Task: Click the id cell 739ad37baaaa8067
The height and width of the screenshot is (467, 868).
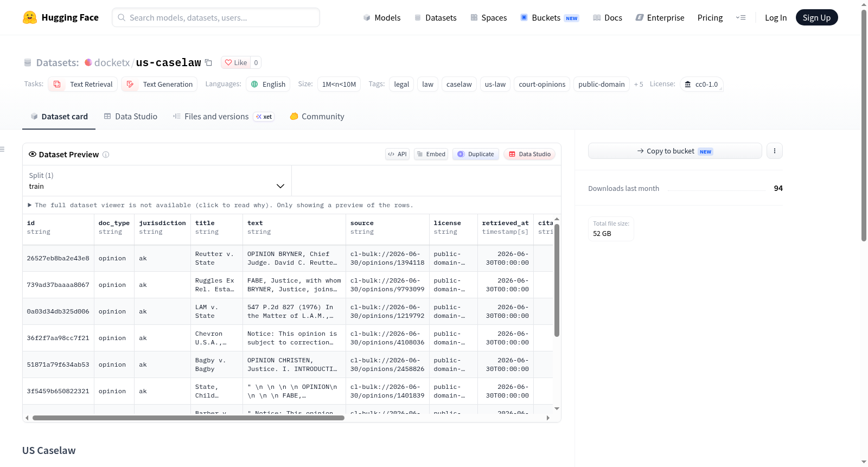Action: pyautogui.click(x=58, y=285)
